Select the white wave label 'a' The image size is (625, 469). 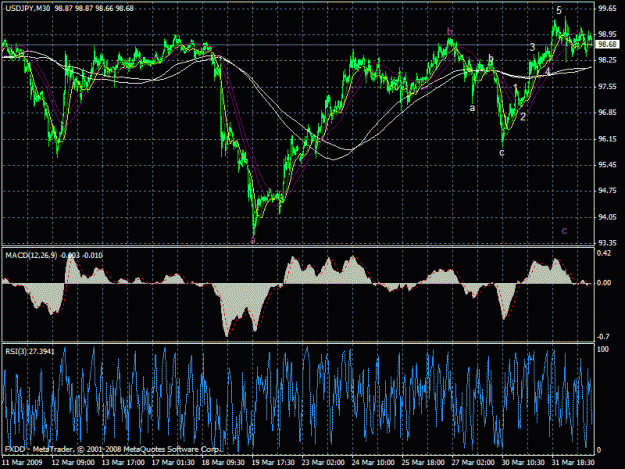[x=472, y=108]
